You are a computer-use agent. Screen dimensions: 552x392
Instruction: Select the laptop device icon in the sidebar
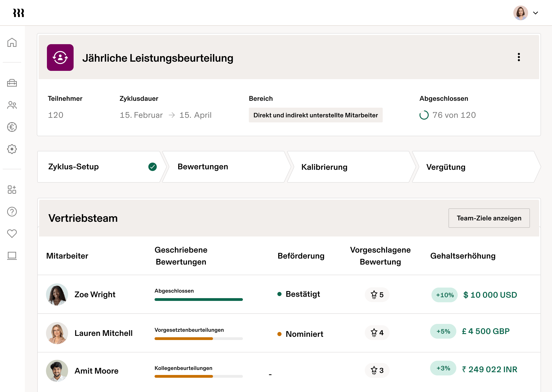pos(12,256)
